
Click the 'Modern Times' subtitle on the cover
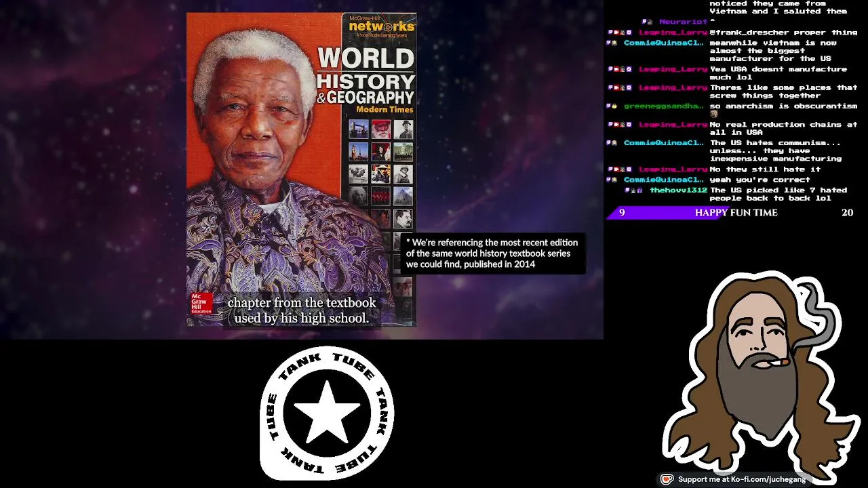click(384, 110)
